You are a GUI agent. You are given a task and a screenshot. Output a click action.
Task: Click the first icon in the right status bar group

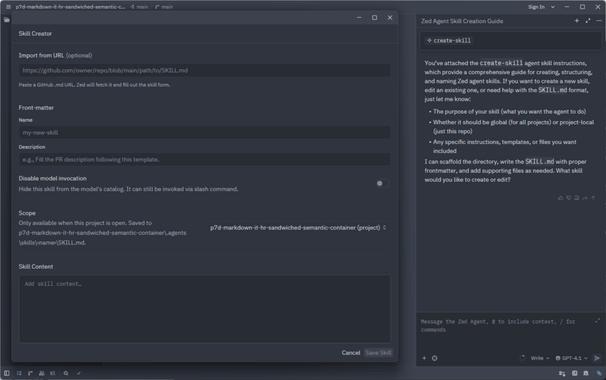click(x=562, y=373)
